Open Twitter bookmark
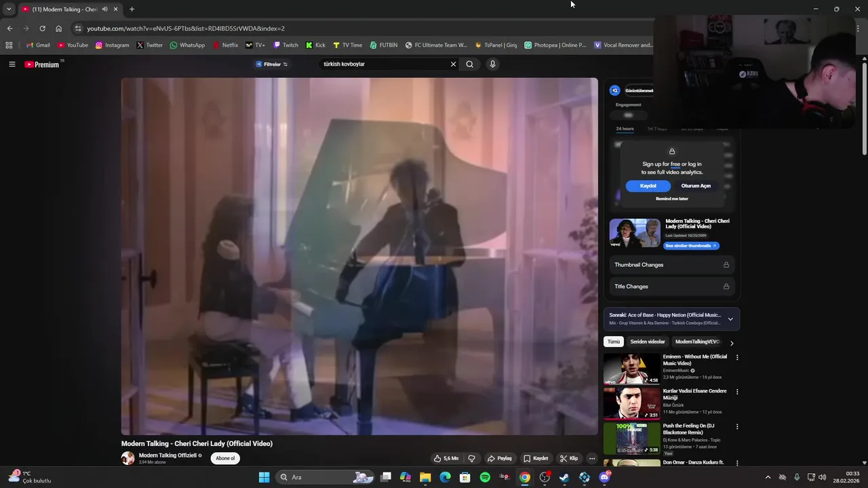 pyautogui.click(x=149, y=45)
